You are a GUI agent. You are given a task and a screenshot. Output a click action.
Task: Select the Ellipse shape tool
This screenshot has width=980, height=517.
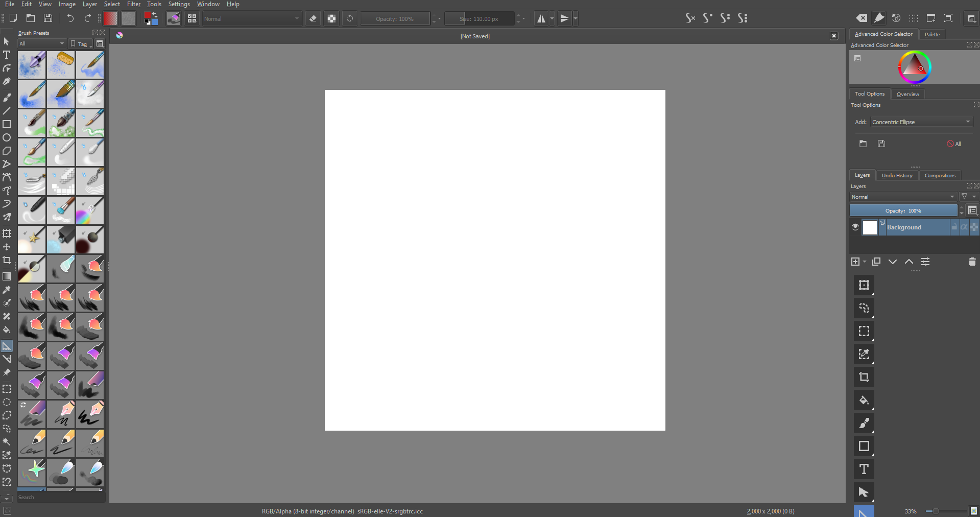(7, 137)
